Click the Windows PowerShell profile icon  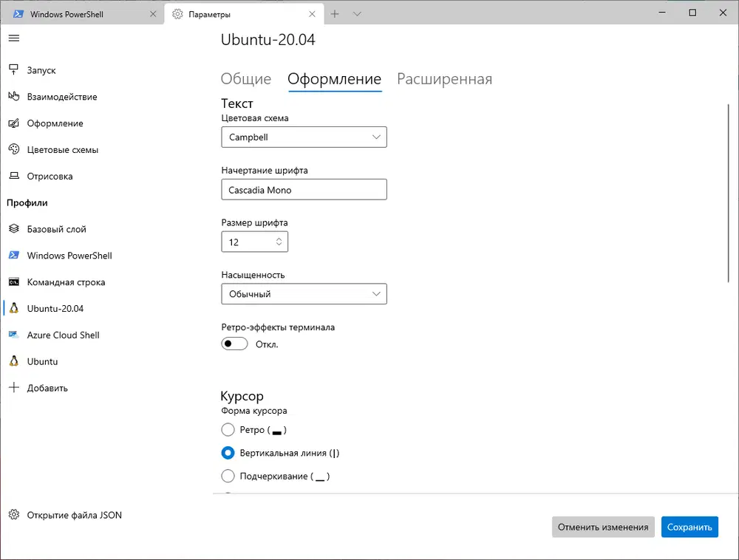point(13,256)
